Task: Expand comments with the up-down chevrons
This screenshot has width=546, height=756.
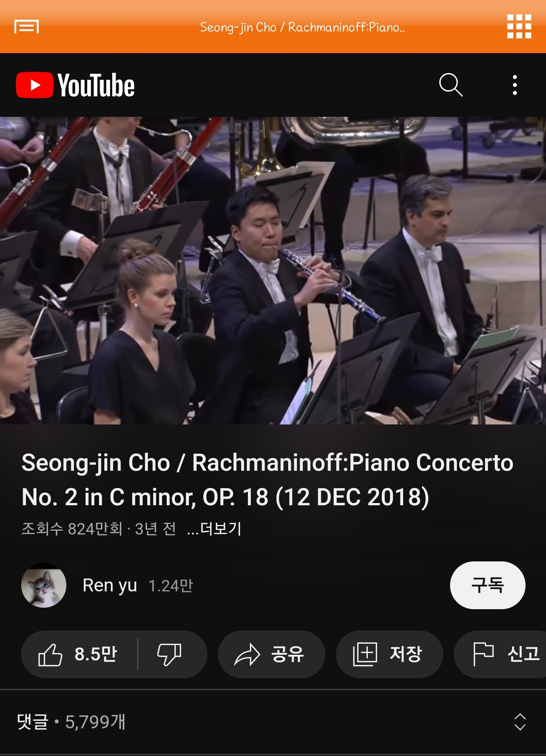Action: 520,722
